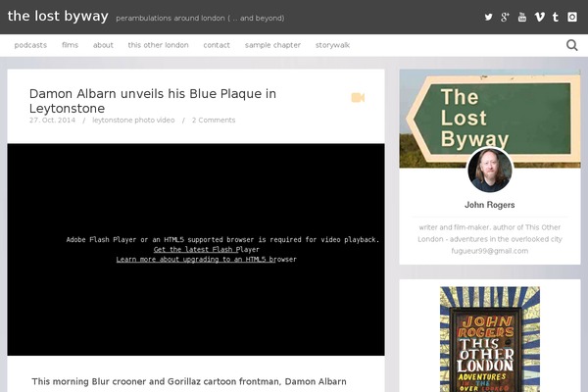Click Learn more about upgrading HTML5 browser
This screenshot has width=588, height=392.
pyautogui.click(x=206, y=259)
